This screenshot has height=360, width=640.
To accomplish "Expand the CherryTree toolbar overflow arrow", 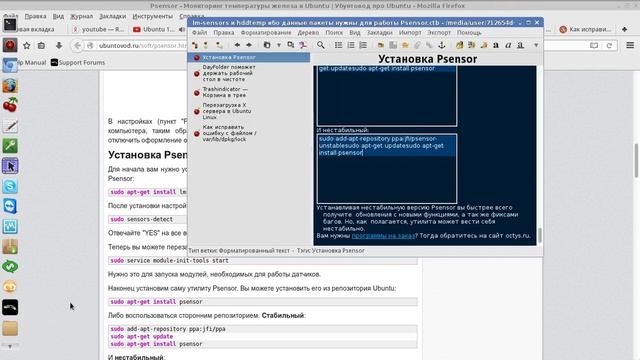I will [x=536, y=45].
